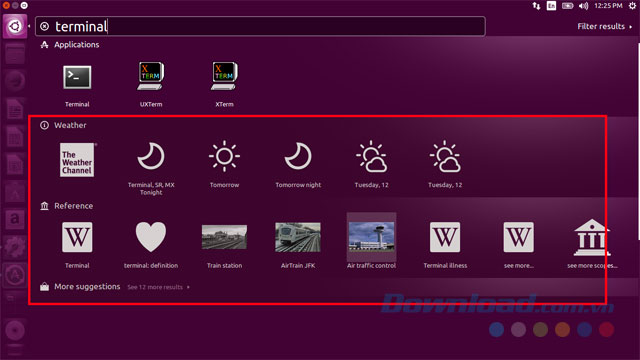View the Tomorrow sunny forecast
This screenshot has height=360, width=640.
click(224, 156)
